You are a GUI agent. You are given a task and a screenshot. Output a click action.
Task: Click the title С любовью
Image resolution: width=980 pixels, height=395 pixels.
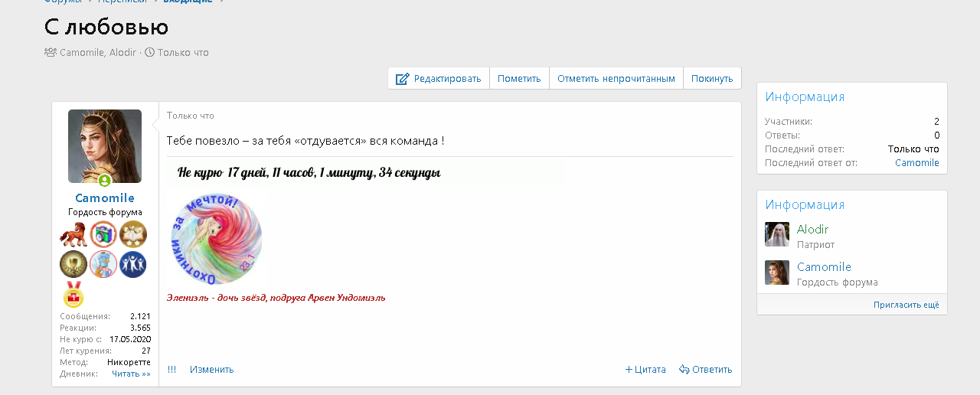tap(106, 27)
